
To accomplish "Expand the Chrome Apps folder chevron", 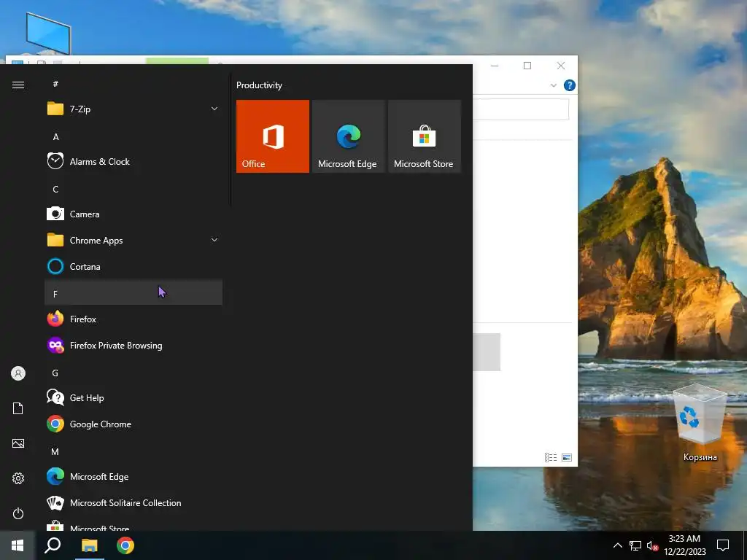I will pos(214,240).
